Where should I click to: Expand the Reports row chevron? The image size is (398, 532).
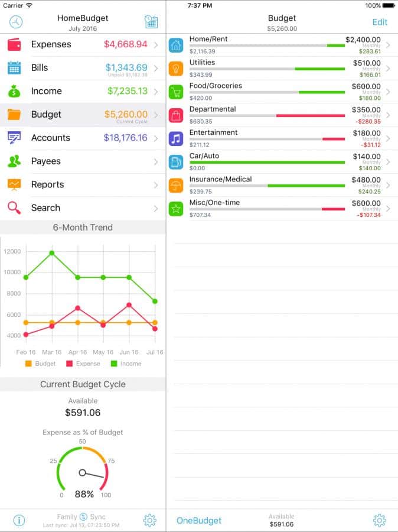click(156, 185)
